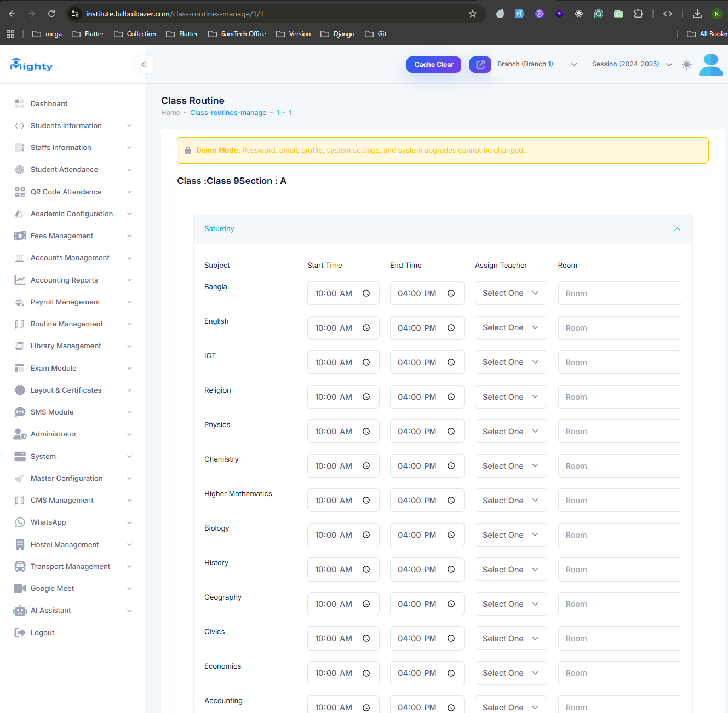Click the browser address bar URL
Screen dimensions: 728x713
(x=175, y=14)
